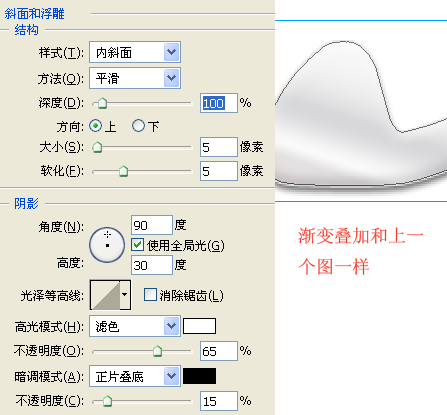Click the 深度 depth slider handle
447x415 pixels.
(102, 103)
